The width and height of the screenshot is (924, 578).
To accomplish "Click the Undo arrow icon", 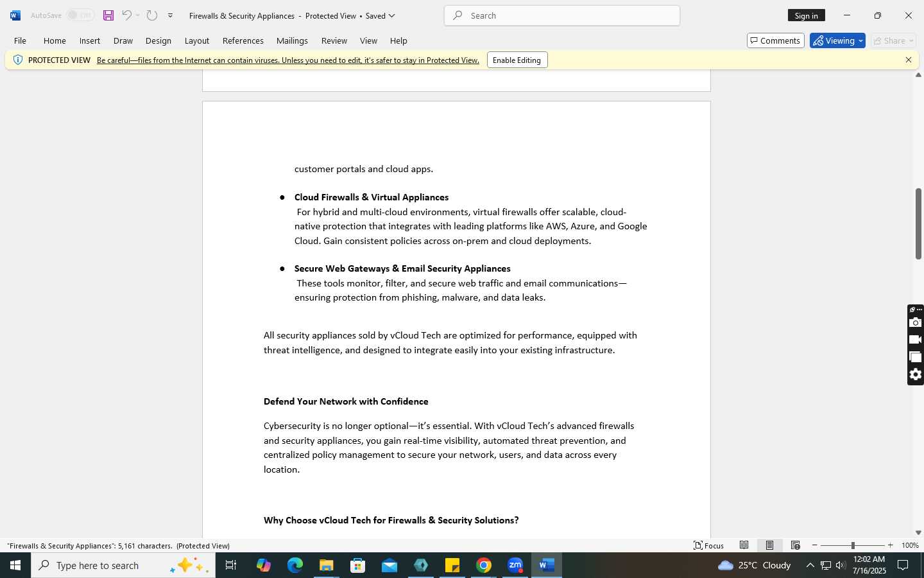I will [x=127, y=15].
